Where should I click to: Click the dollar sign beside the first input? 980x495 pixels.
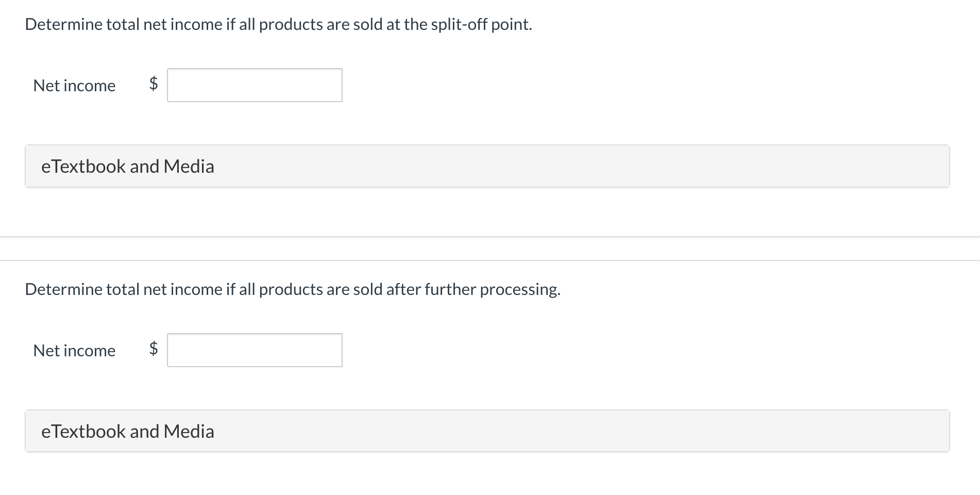point(153,83)
